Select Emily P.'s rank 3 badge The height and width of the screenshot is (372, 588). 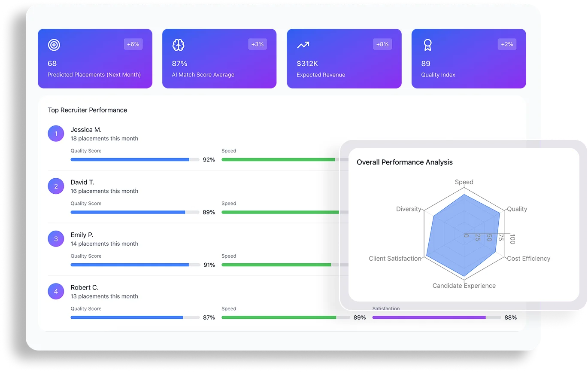point(56,239)
